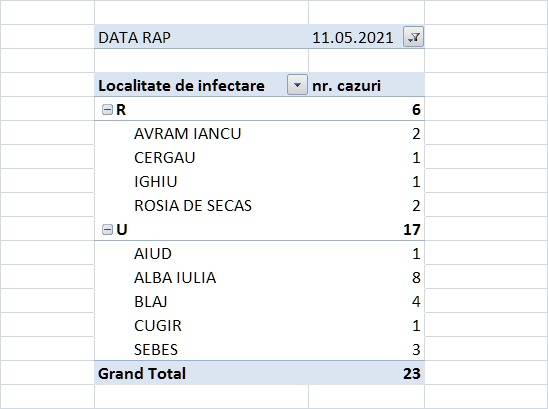548x409 pixels.
Task: Open the Localitate de infectare dropdown
Action: tap(297, 85)
